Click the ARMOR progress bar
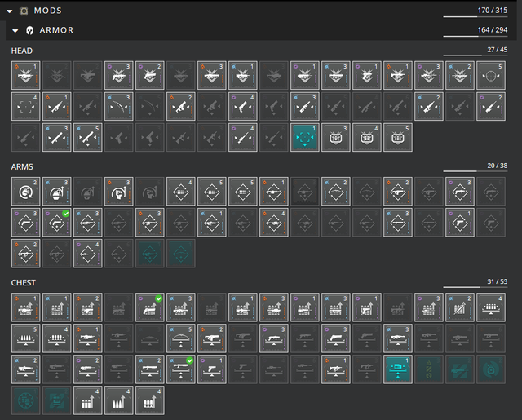The width and height of the screenshot is (522, 420). tap(476, 36)
